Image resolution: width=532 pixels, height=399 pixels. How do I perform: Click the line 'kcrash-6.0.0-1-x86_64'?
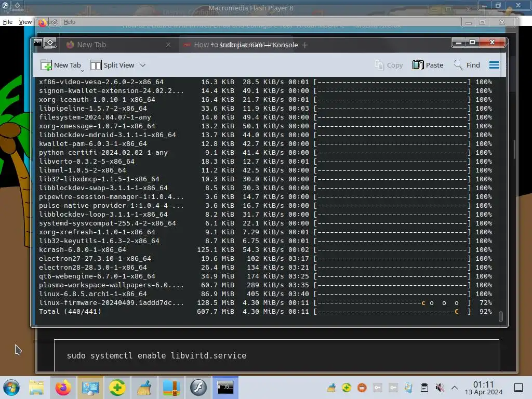[x=83, y=250]
